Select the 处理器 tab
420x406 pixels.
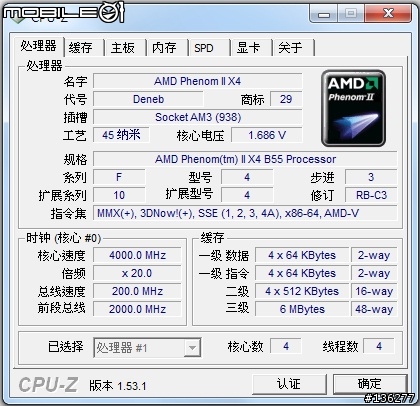coord(38,46)
